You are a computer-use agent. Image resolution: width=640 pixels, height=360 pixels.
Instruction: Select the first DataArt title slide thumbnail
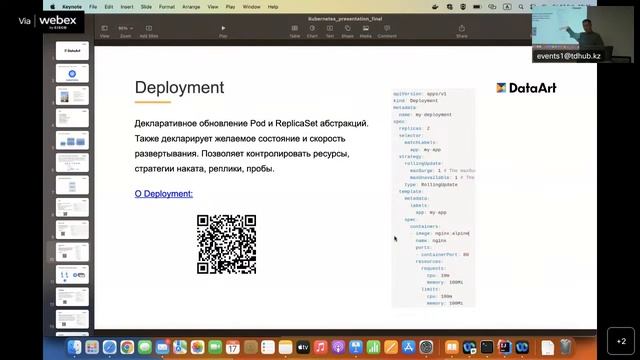(72, 51)
